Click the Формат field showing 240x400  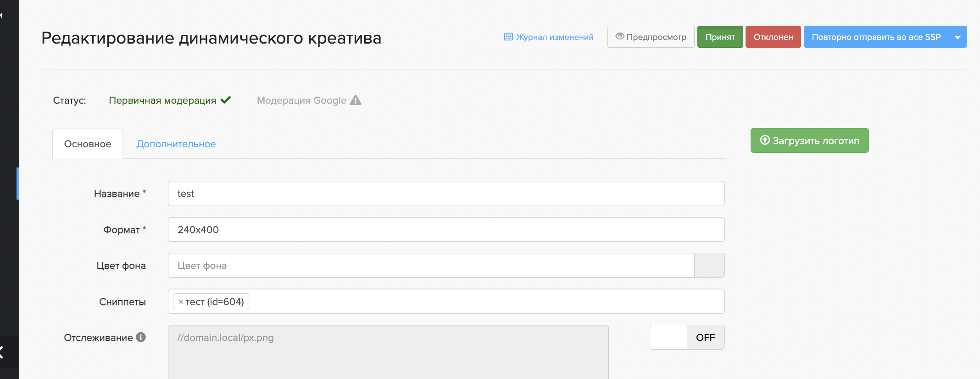446,229
